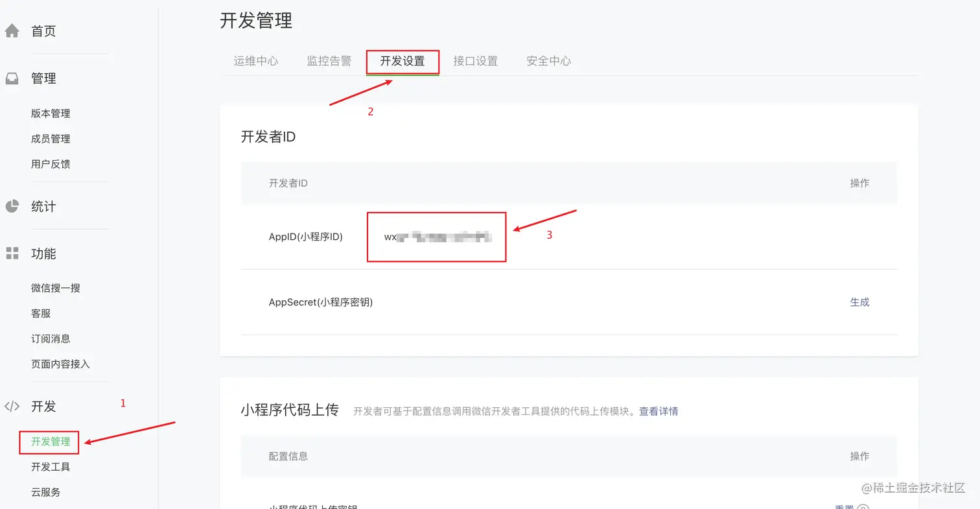Click the 功能 grid icon in sidebar
The height and width of the screenshot is (509, 980).
click(12, 254)
